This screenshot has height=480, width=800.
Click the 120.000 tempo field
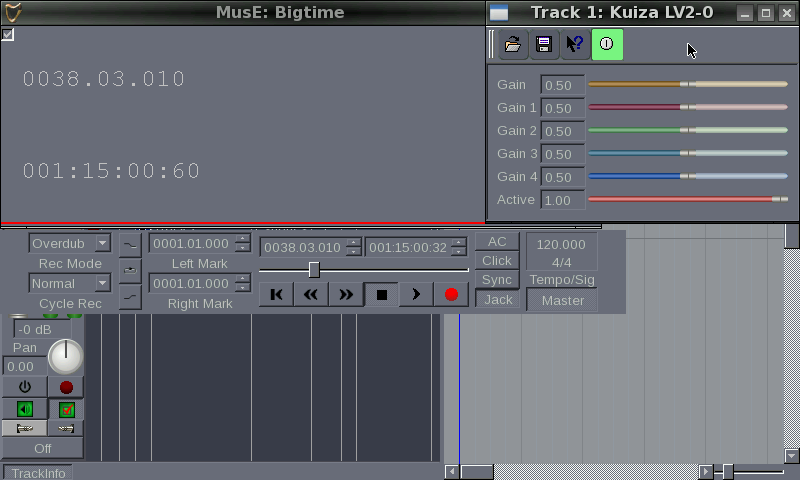(x=561, y=244)
